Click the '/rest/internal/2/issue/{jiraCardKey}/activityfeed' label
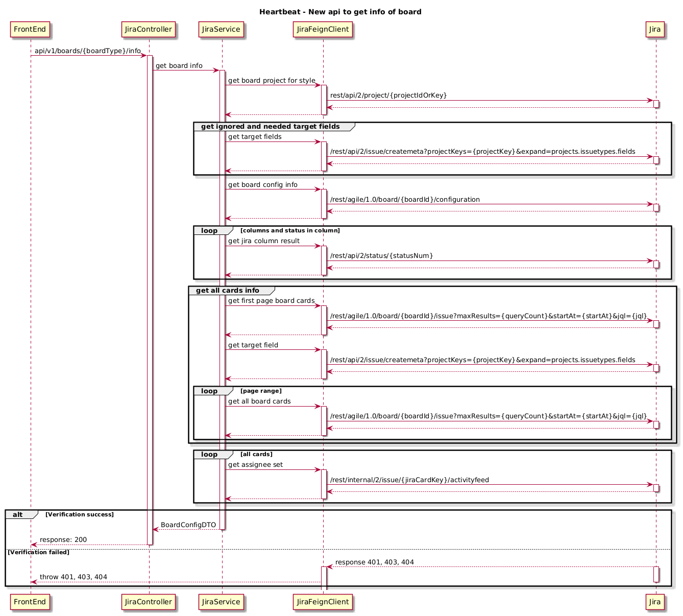 pos(409,480)
